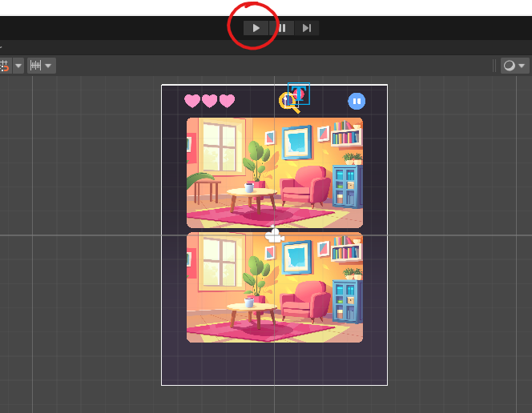Click the Step frame forward button
This screenshot has height=413, width=532.
pos(307,28)
